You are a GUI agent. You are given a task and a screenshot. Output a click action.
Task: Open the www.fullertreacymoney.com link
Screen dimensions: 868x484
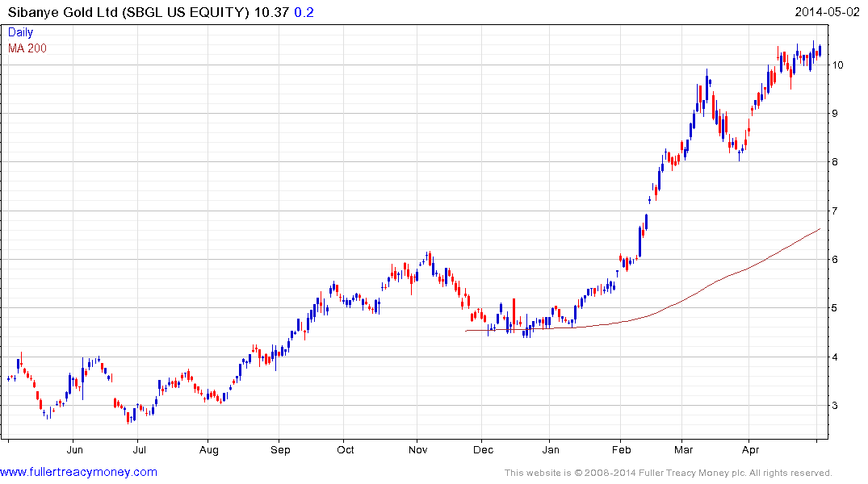78,472
